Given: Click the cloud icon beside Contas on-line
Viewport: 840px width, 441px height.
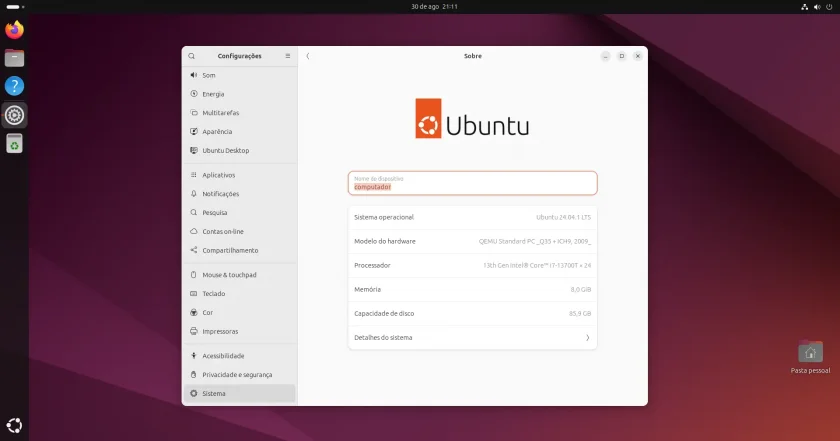Looking at the screenshot, I should click(194, 231).
